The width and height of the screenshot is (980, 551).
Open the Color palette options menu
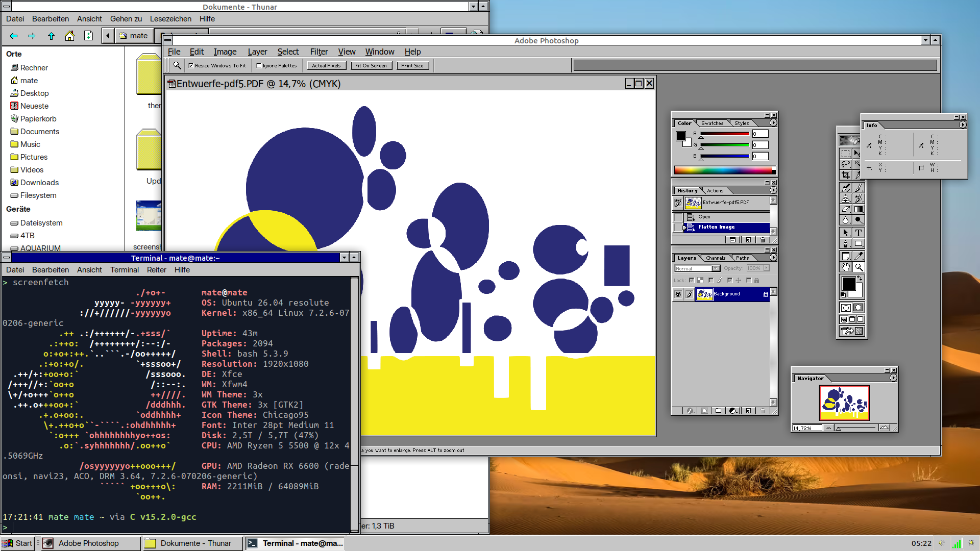pyautogui.click(x=773, y=123)
